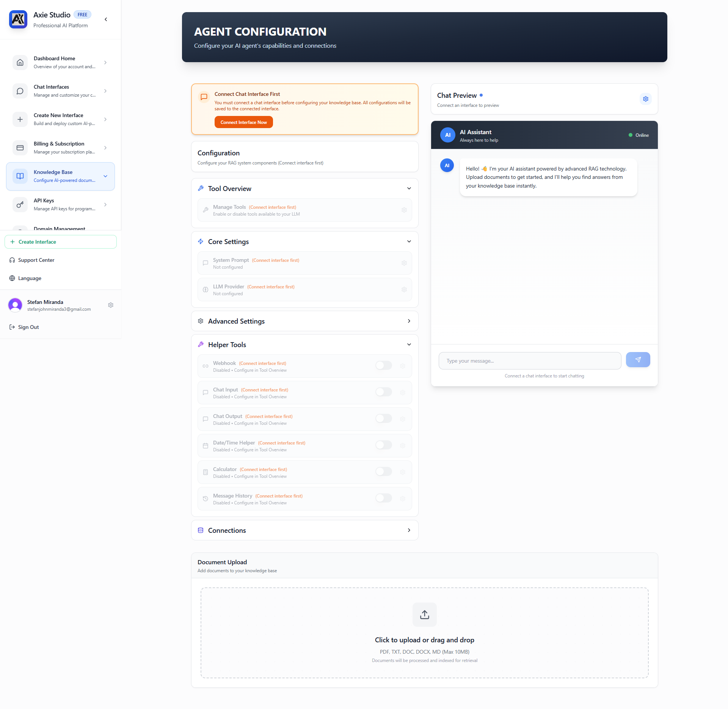The height and width of the screenshot is (709, 728).
Task: Turn on the Message History toggle
Action: 383,498
